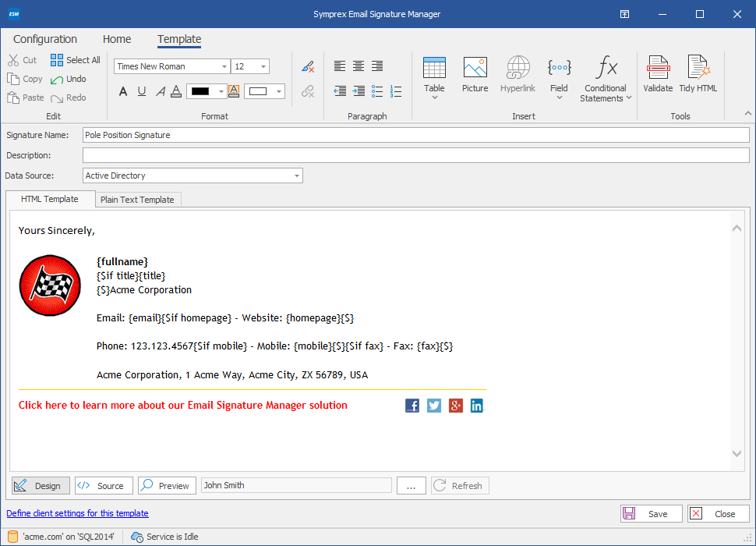Align paragraph right
The width and height of the screenshot is (756, 546).
[377, 66]
